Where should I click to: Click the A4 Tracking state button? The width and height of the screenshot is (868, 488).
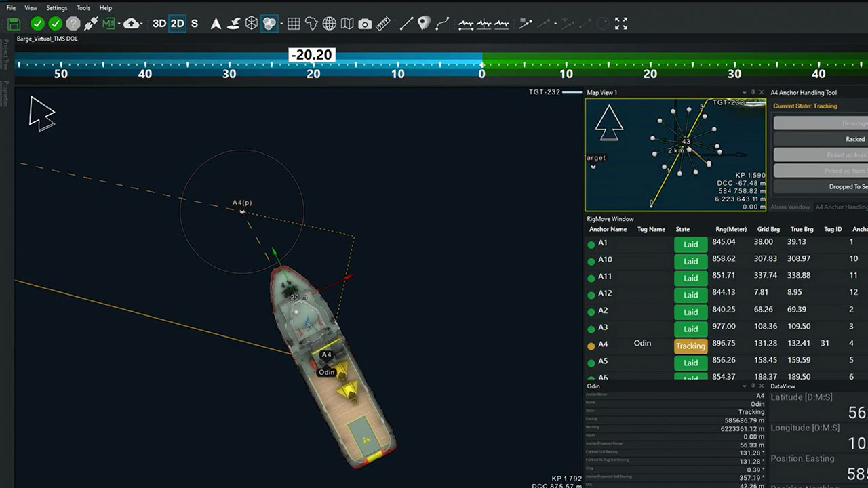tap(690, 346)
